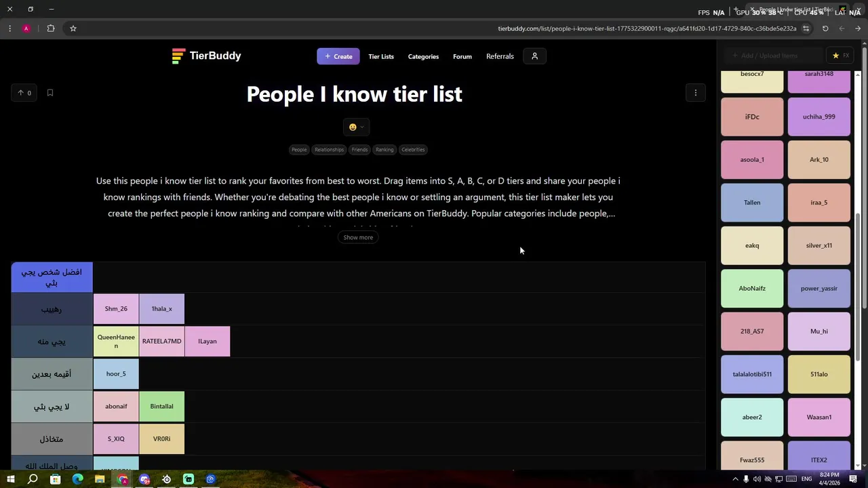Pick the asoola_1 sidebar item
This screenshot has height=488, width=868.
point(752,159)
